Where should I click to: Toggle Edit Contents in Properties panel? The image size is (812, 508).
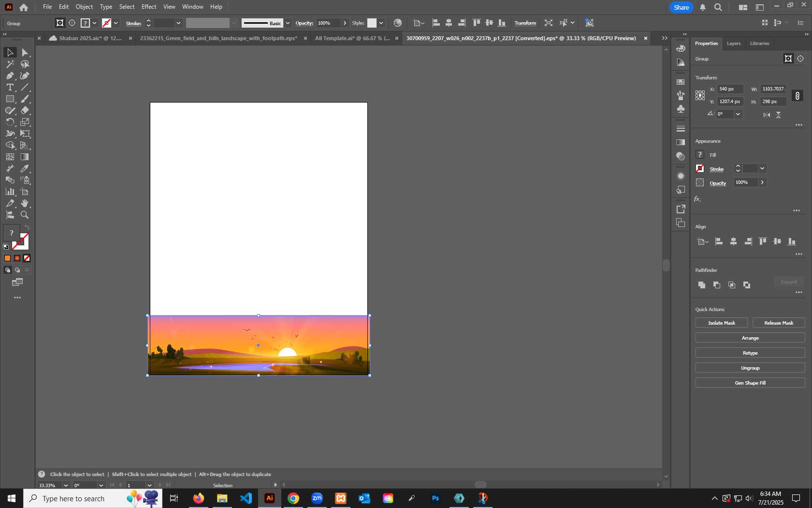coord(800,59)
